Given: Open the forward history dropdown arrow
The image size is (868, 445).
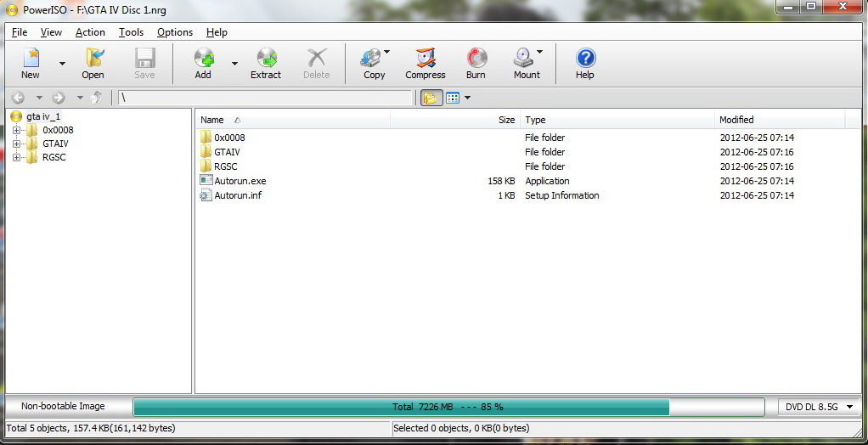Looking at the screenshot, I should point(80,98).
